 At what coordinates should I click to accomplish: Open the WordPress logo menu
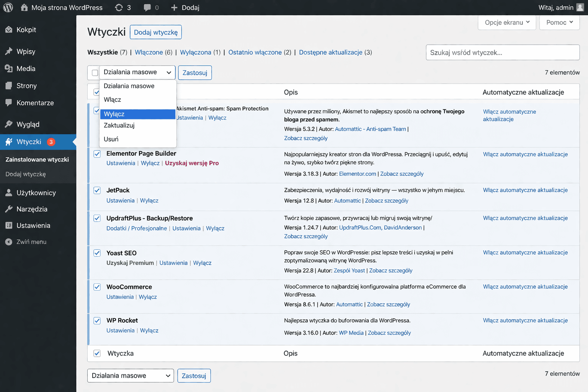(x=8, y=8)
